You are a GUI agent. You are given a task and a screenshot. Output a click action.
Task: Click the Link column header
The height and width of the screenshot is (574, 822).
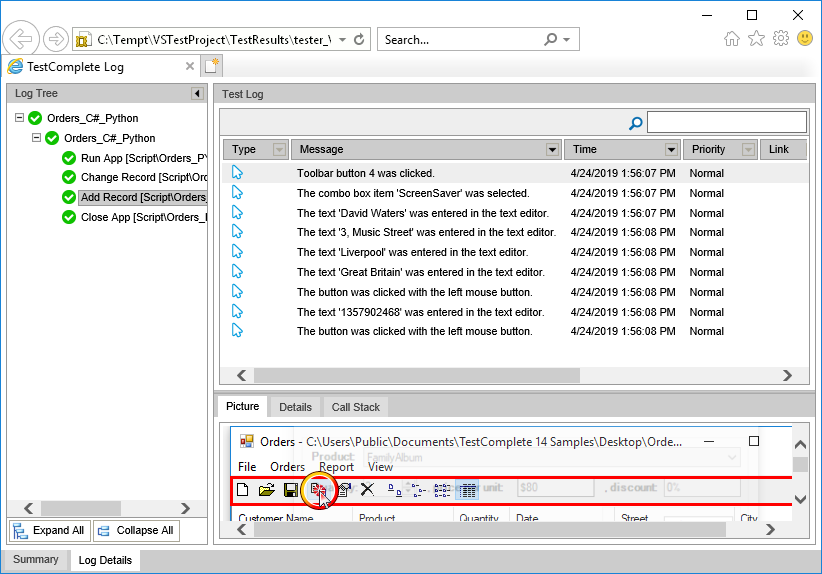pyautogui.click(x=783, y=149)
